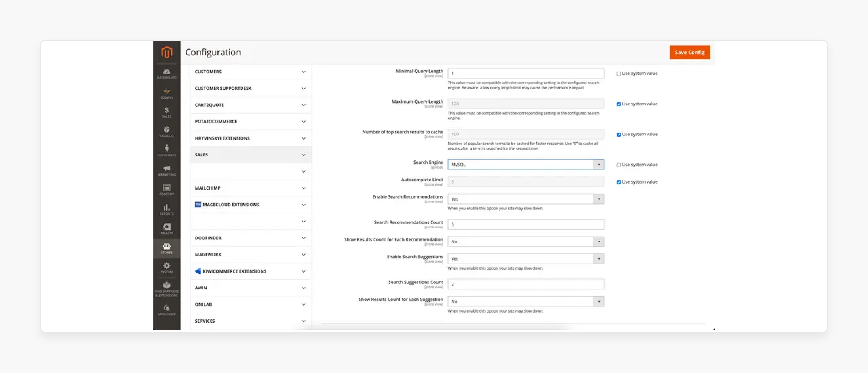Screen dimensions: 868x373
Task: Click the Autocomplete Limit field
Action: [526, 182]
